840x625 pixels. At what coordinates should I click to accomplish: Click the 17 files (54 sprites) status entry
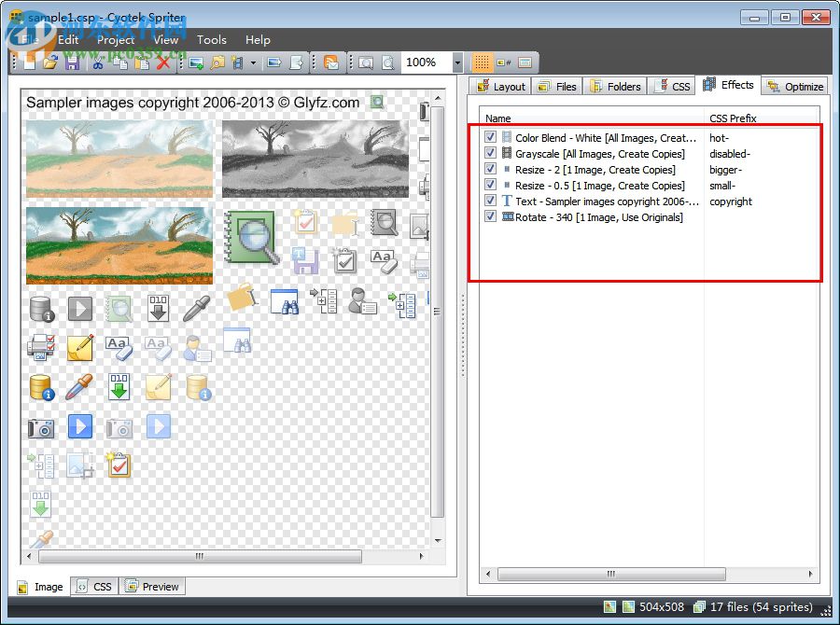[x=752, y=606]
